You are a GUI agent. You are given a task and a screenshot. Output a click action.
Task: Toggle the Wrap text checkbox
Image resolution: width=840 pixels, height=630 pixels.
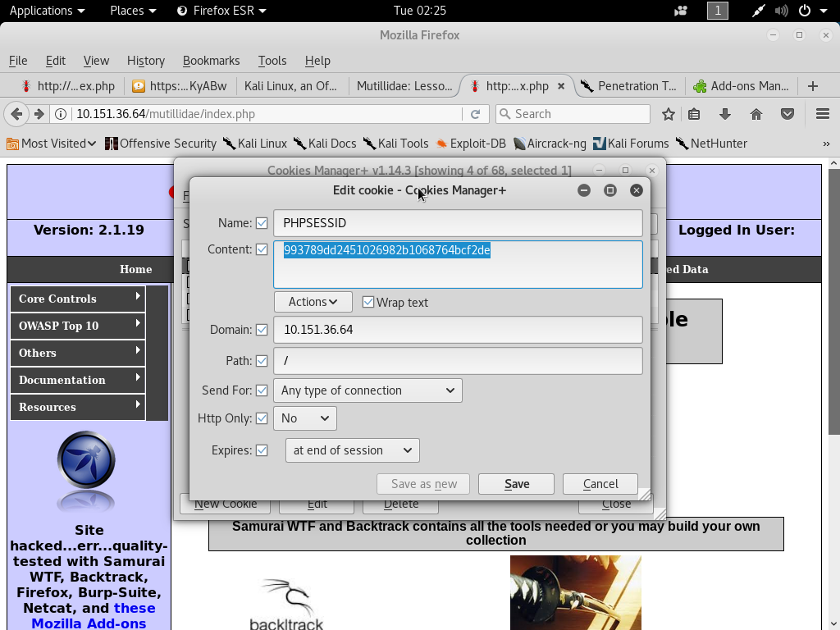368,303
